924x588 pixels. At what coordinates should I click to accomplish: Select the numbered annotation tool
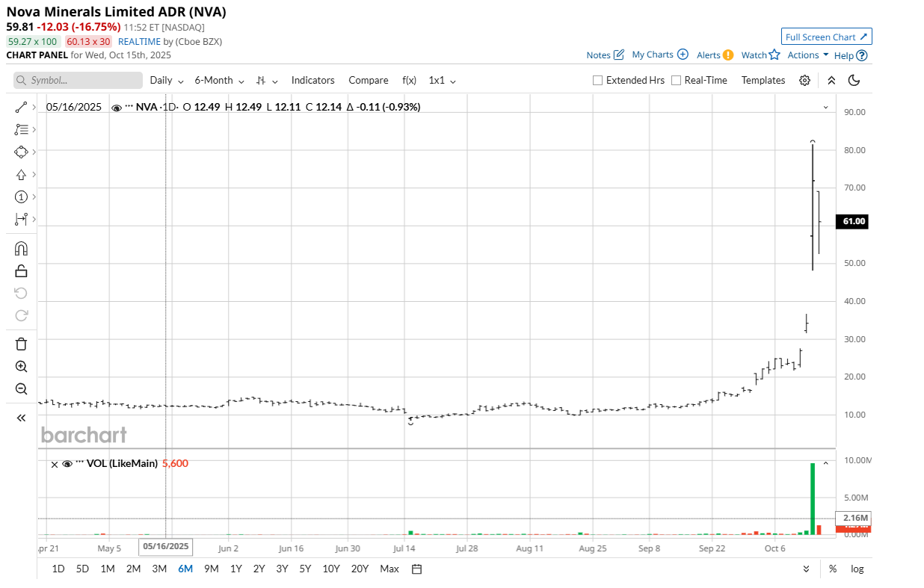pyautogui.click(x=21, y=196)
